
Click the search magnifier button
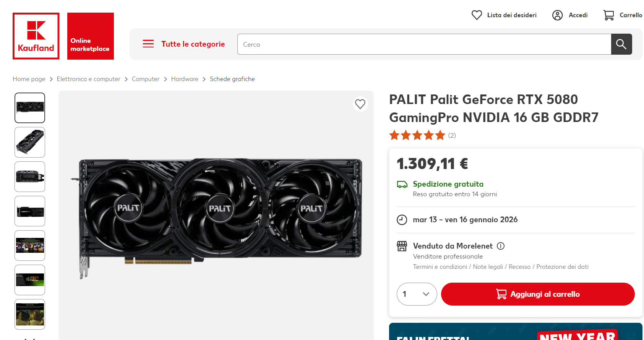click(x=621, y=44)
